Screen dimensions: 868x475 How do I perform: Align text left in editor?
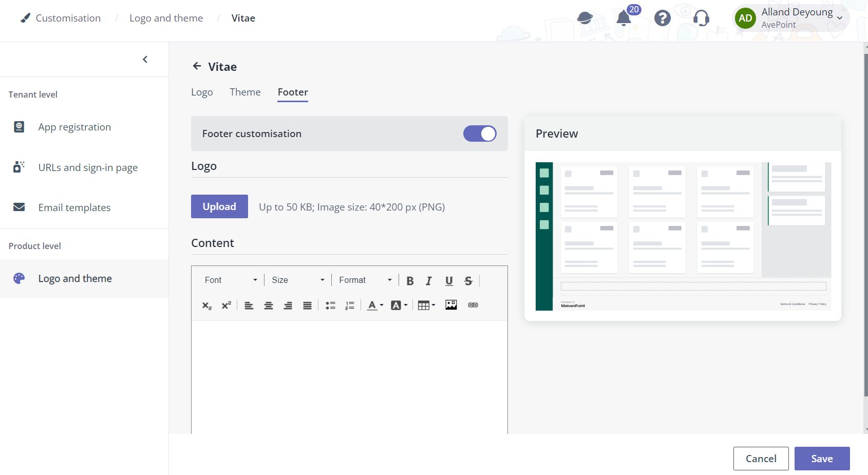tap(249, 306)
